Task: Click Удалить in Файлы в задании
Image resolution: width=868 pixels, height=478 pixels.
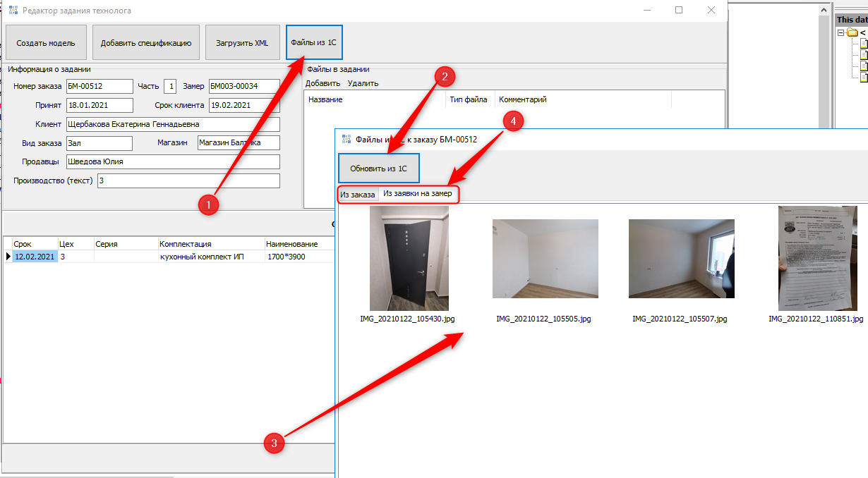Action: tap(363, 83)
